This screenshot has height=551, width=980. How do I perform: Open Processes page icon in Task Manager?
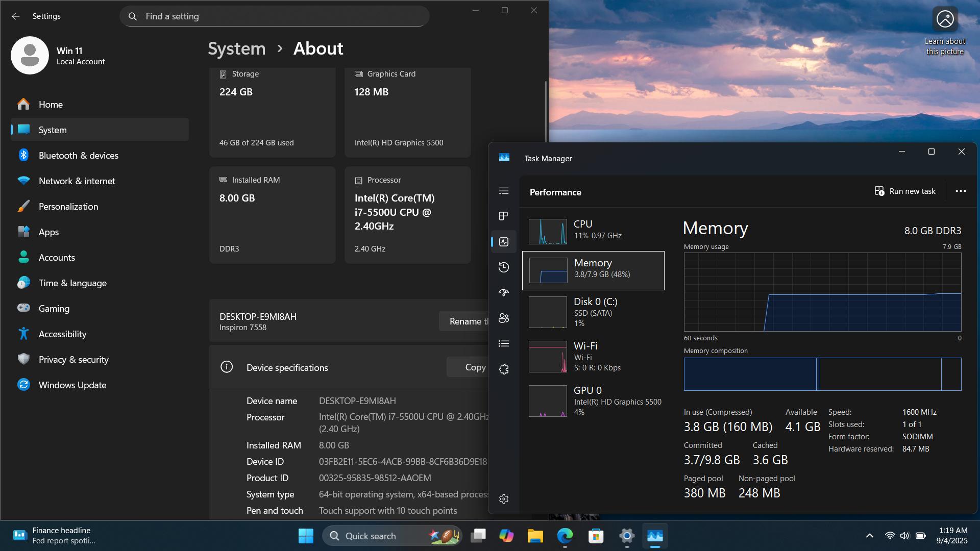click(x=504, y=216)
